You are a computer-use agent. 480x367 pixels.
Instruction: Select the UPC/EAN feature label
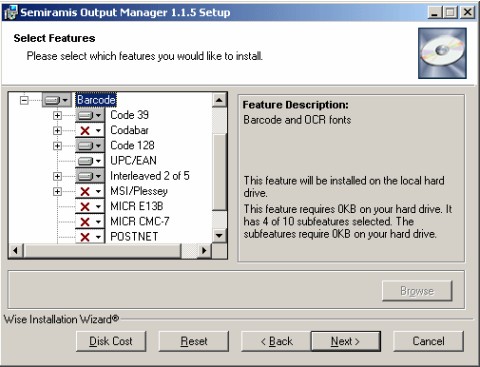pyautogui.click(x=133, y=161)
